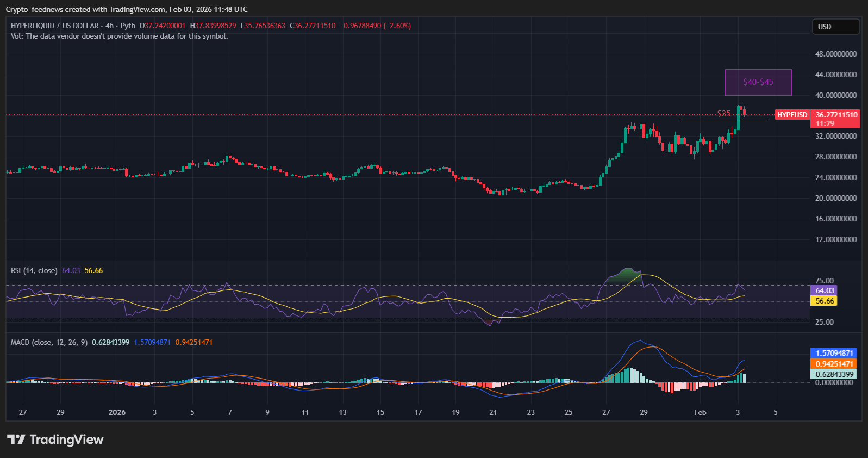
Task: Click the orange 0.94251471 signal axis label
Action: pyautogui.click(x=834, y=364)
